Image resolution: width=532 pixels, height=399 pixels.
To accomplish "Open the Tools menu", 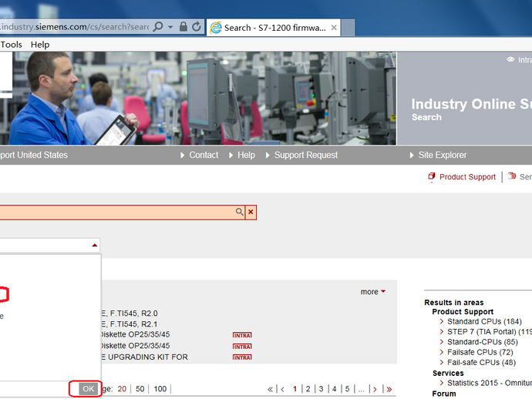I will (x=12, y=45).
